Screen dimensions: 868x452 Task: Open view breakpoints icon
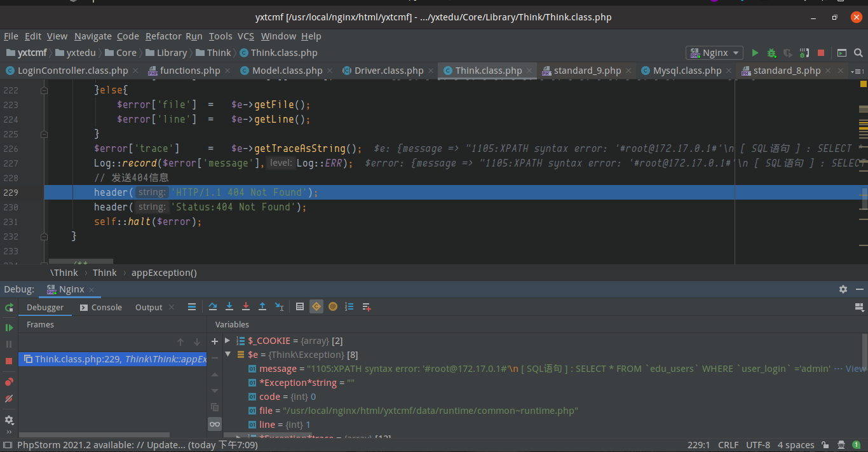(x=9, y=382)
